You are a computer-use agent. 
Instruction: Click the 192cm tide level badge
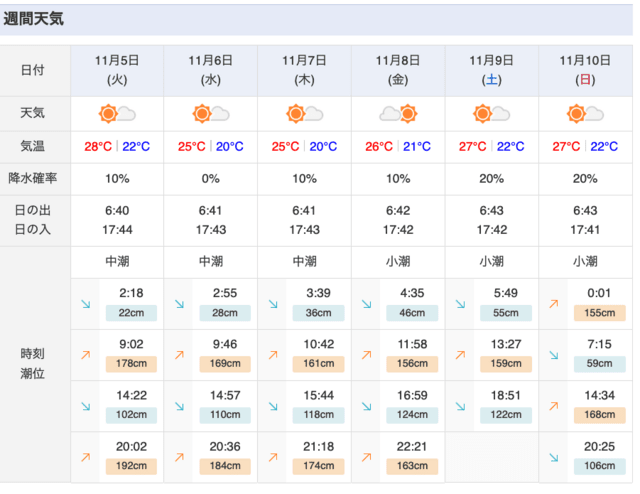click(131, 466)
